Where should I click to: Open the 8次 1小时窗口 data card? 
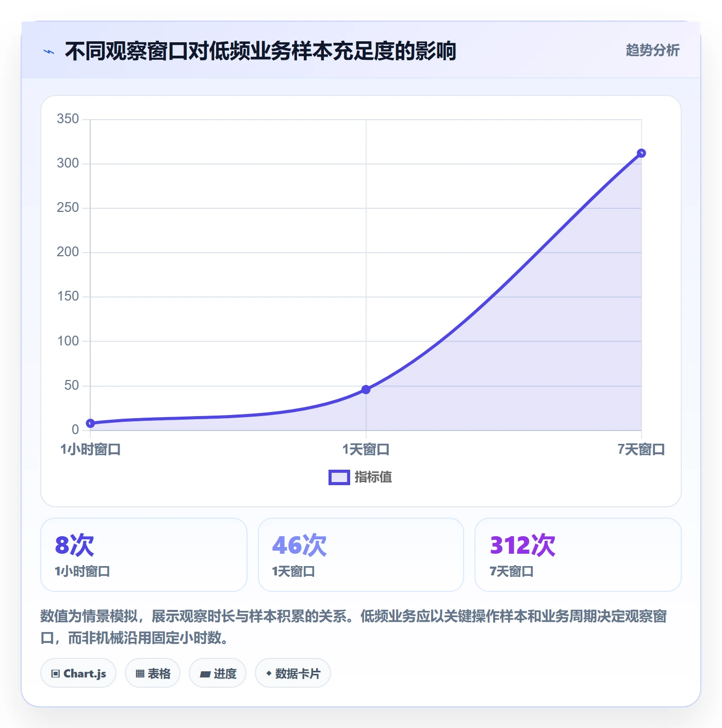(x=144, y=555)
